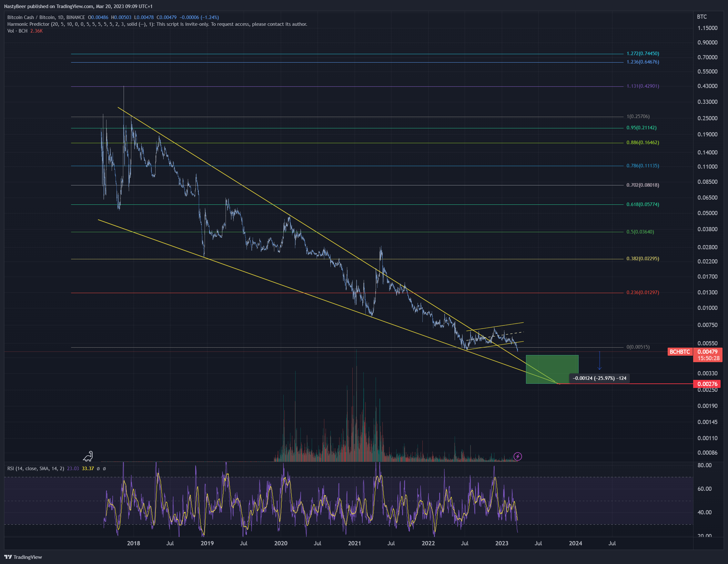Click the 2023 label on the time axis
Viewport: 728px width, 564px height.
point(502,543)
